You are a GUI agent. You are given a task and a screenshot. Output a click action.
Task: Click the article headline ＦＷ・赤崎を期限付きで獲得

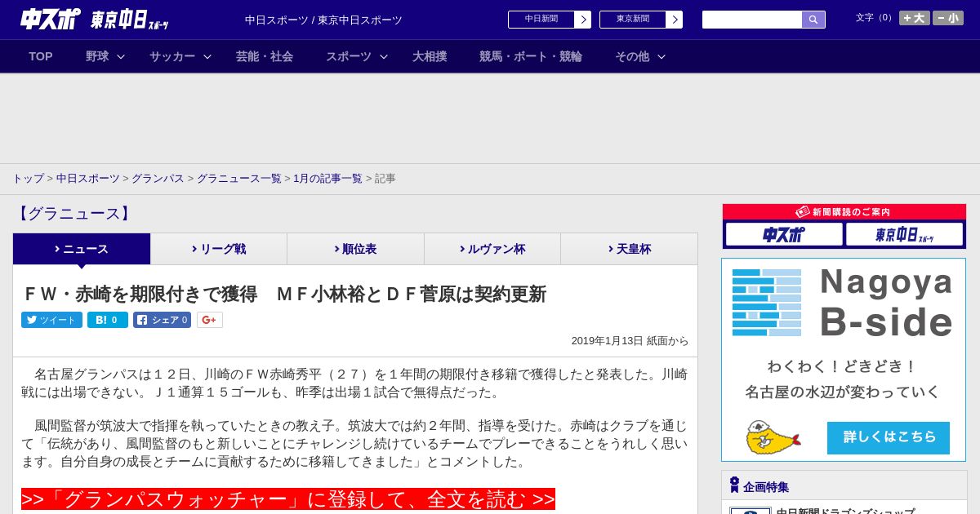[283, 294]
